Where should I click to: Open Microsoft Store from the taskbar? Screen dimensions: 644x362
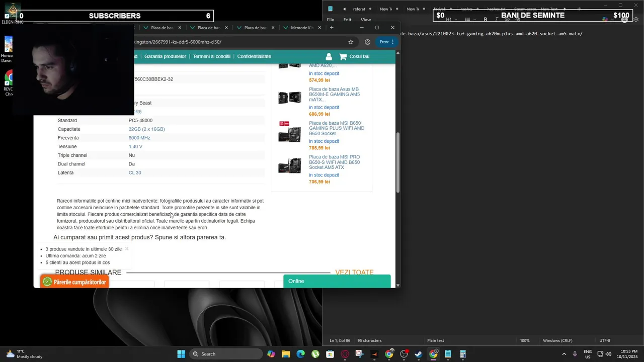point(330,354)
